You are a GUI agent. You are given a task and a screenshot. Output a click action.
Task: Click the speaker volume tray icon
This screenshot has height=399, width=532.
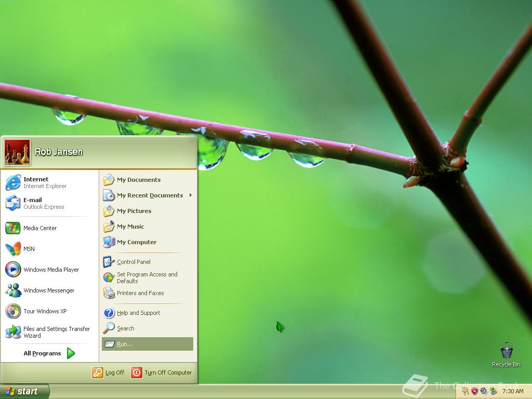[x=484, y=391]
